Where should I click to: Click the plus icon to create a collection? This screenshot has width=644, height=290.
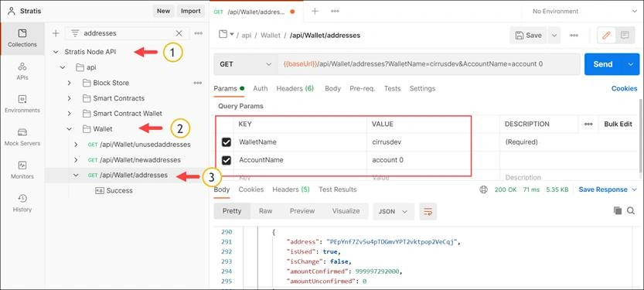point(56,33)
